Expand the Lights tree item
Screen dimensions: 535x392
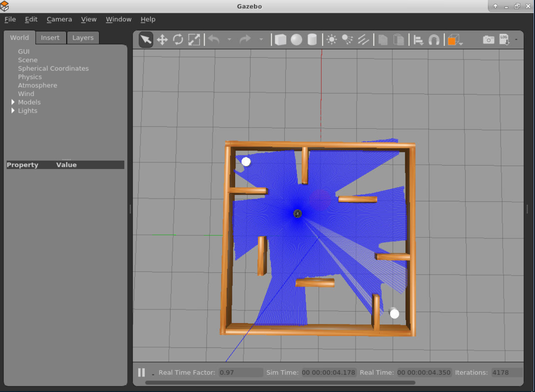13,110
